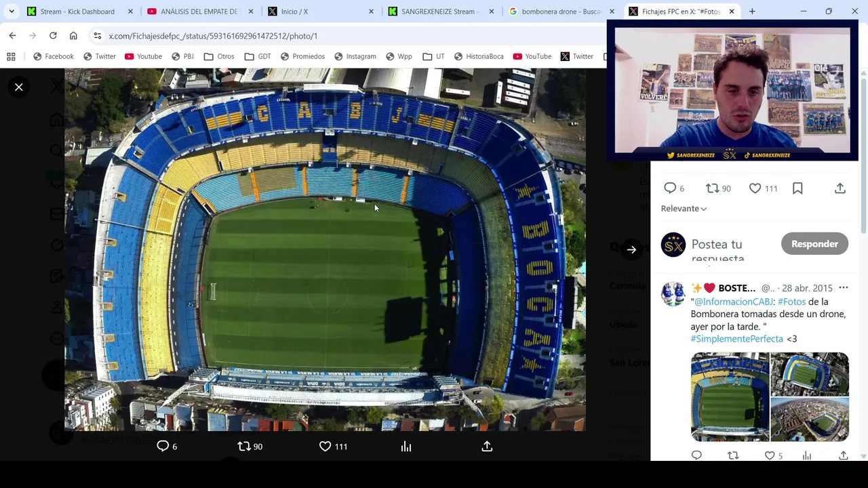Open YouTube bookmark with red icon
Screen dimensions: 868x488
(x=532, y=56)
